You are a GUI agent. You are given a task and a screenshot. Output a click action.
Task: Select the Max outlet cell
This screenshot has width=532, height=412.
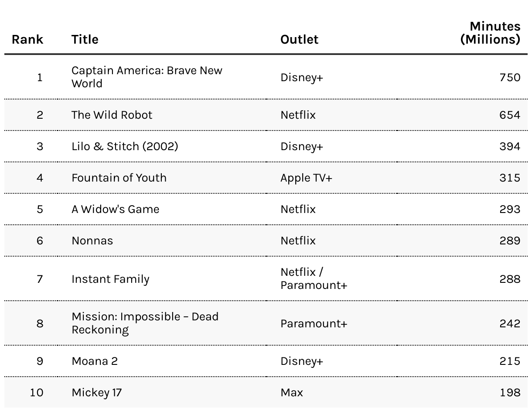pos(292,393)
